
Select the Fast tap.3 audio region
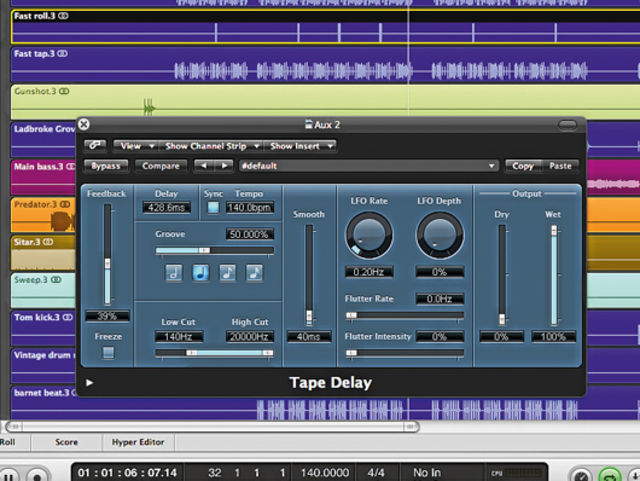tap(325, 65)
